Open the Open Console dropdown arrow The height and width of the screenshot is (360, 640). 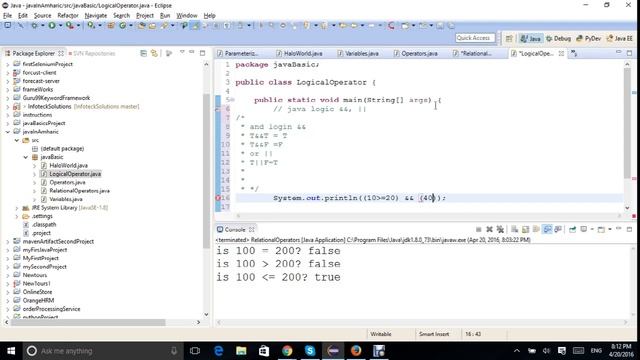(x=610, y=229)
